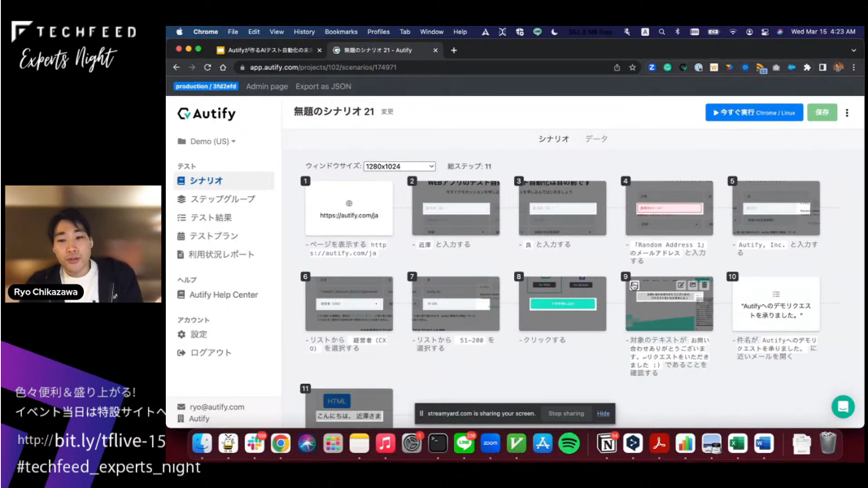Screen dimensions: 868x488
Task: Click the browser home icon
Action: click(x=223, y=67)
